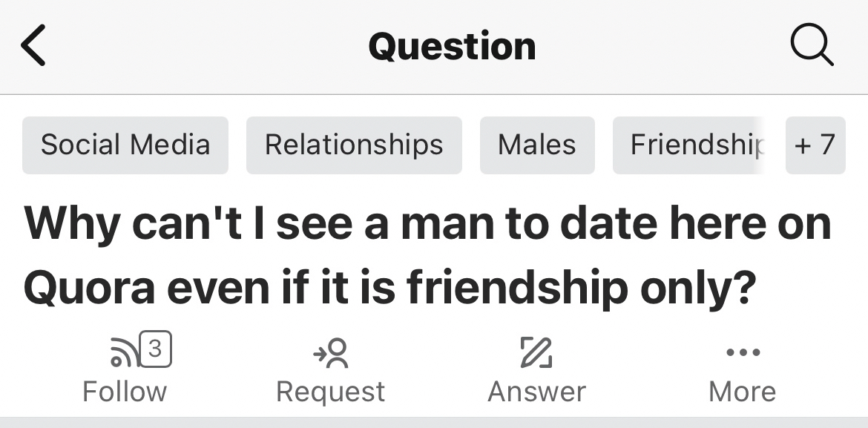Viewport: 868px width, 428px height.
Task: Click the Request text label
Action: pos(331,391)
